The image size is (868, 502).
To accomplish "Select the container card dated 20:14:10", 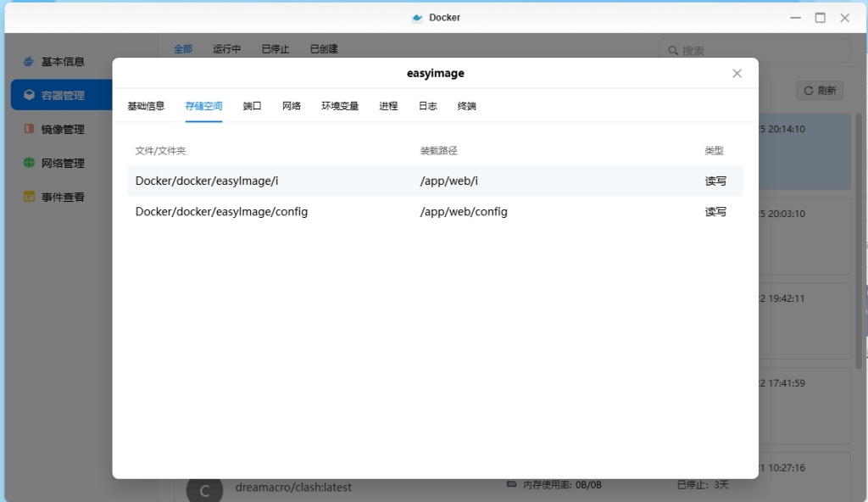I will (x=804, y=151).
